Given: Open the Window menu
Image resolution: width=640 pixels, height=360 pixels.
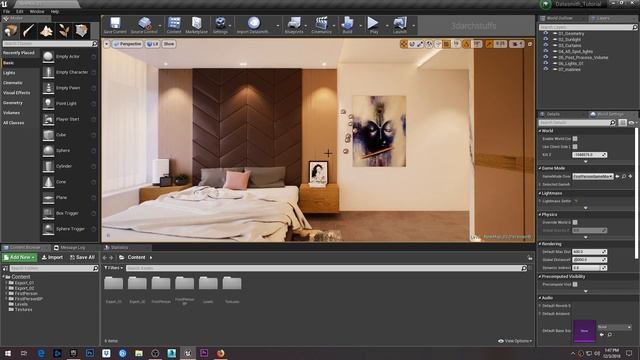Looking at the screenshot, I should (37, 11).
